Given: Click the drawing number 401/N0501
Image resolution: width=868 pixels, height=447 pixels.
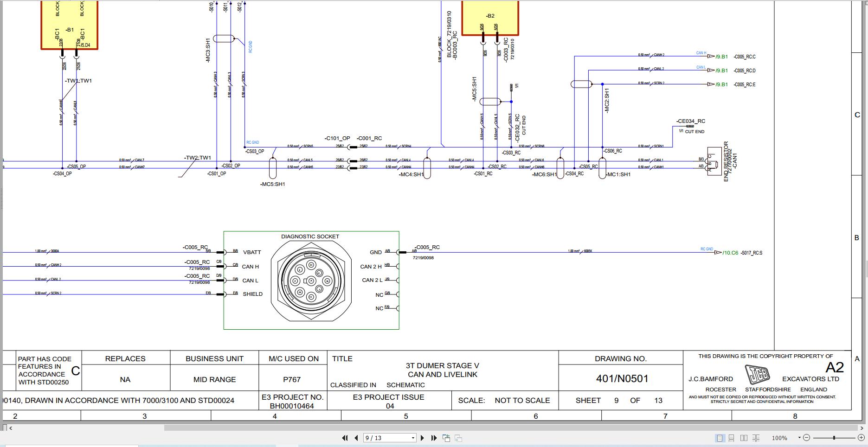Looking at the screenshot, I should coord(622,378).
